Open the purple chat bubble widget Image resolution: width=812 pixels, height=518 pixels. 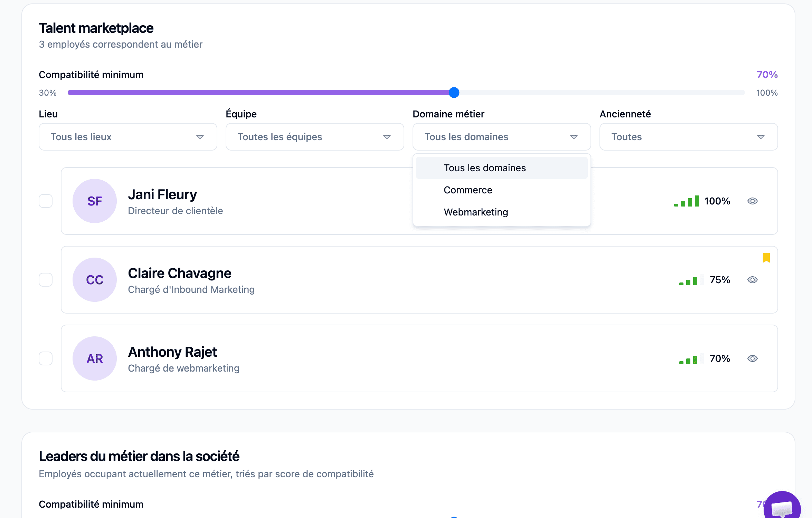pyautogui.click(x=782, y=506)
